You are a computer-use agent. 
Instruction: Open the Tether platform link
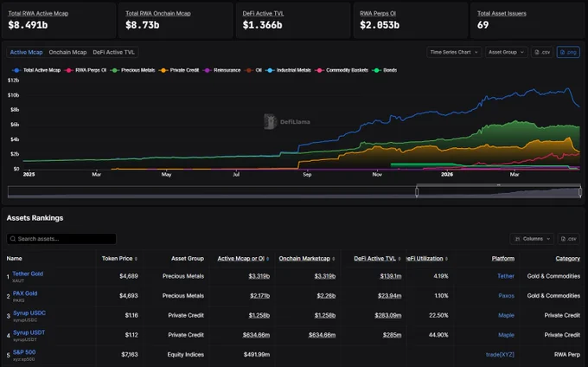pyautogui.click(x=506, y=276)
